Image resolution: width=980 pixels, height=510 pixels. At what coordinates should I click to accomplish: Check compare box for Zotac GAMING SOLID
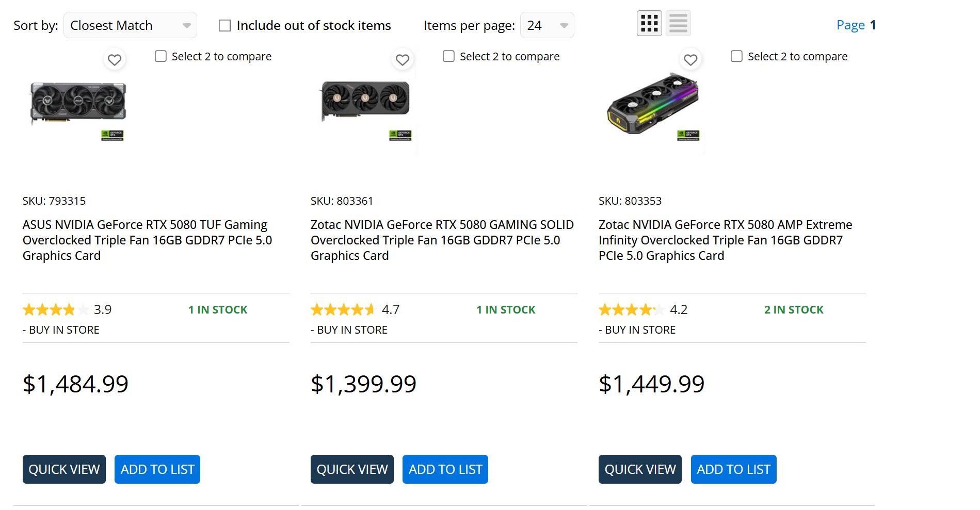[449, 56]
